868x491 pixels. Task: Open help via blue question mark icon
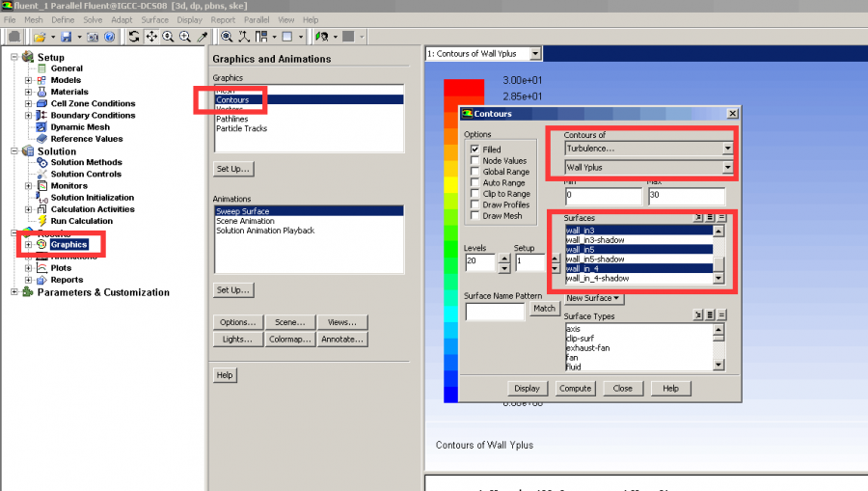109,37
